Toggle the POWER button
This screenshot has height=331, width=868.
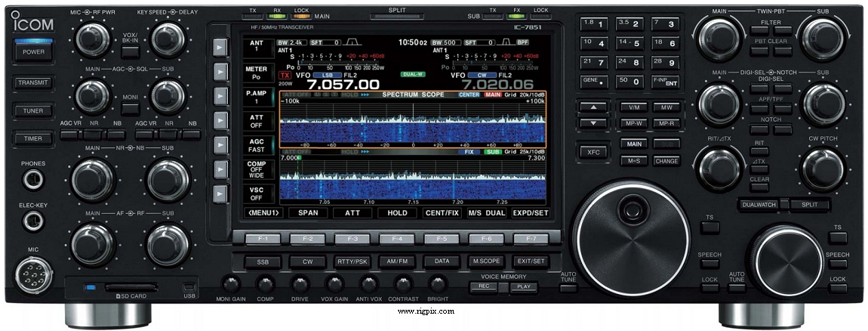point(34,51)
